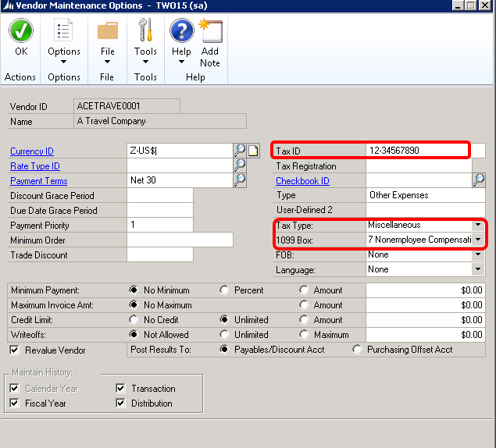This screenshot has height=448, width=496.
Task: Toggle the Revalue Vendor checkbox
Action: click(x=15, y=350)
